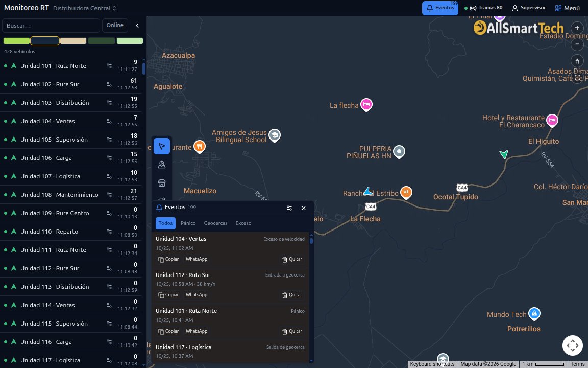Open the Eventos notifications button

tap(440, 8)
